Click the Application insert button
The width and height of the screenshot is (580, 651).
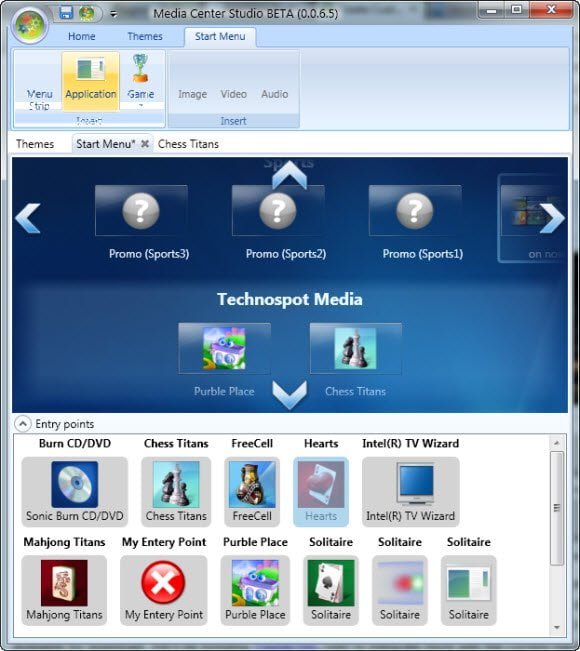pyautogui.click(x=91, y=82)
